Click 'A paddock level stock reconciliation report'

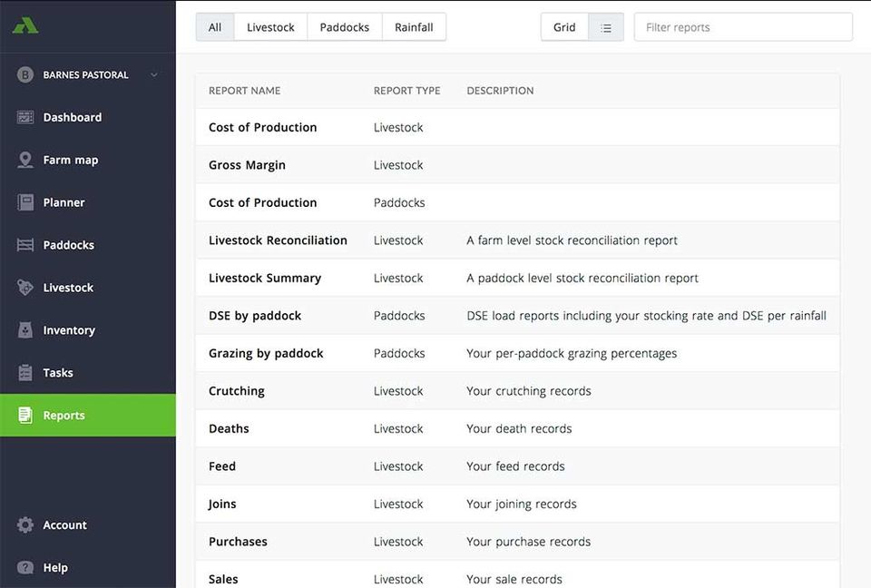(582, 278)
